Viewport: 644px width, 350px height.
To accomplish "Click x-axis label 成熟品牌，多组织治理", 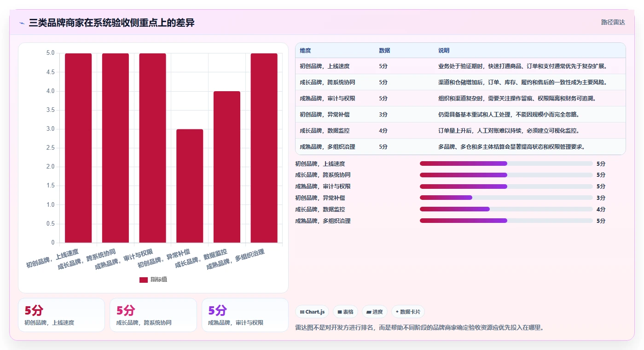I will [x=235, y=260].
